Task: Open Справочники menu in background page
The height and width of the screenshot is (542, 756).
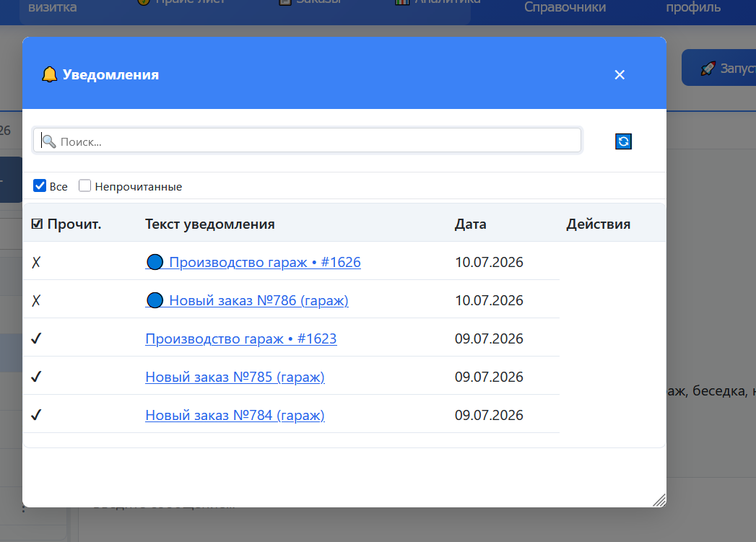Action: tap(565, 6)
